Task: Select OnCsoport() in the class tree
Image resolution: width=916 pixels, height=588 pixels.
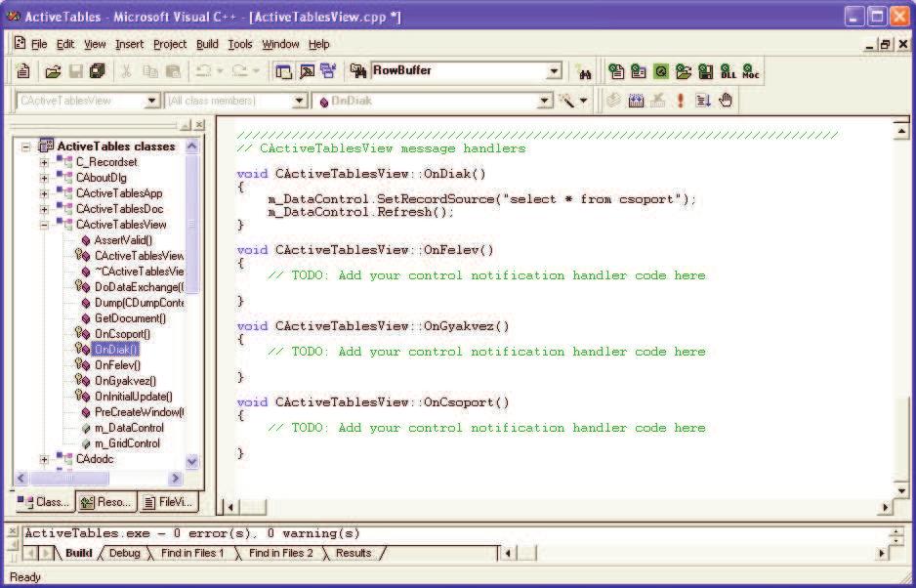Action: coord(122,334)
